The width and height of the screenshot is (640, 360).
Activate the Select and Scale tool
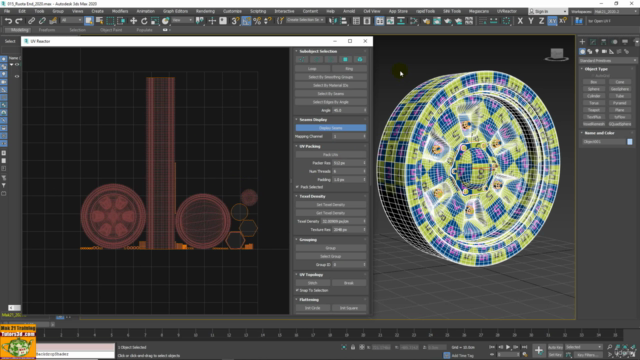[x=155, y=20]
